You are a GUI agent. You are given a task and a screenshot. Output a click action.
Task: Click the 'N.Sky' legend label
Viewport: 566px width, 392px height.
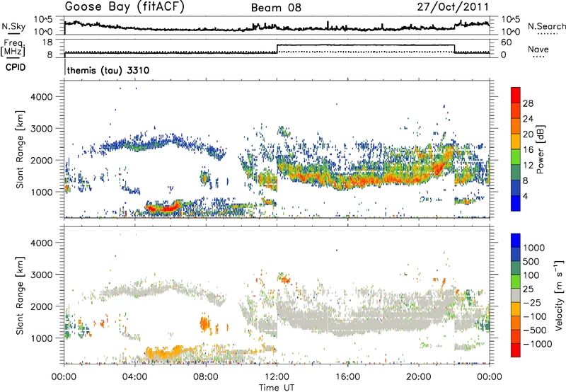(13, 27)
